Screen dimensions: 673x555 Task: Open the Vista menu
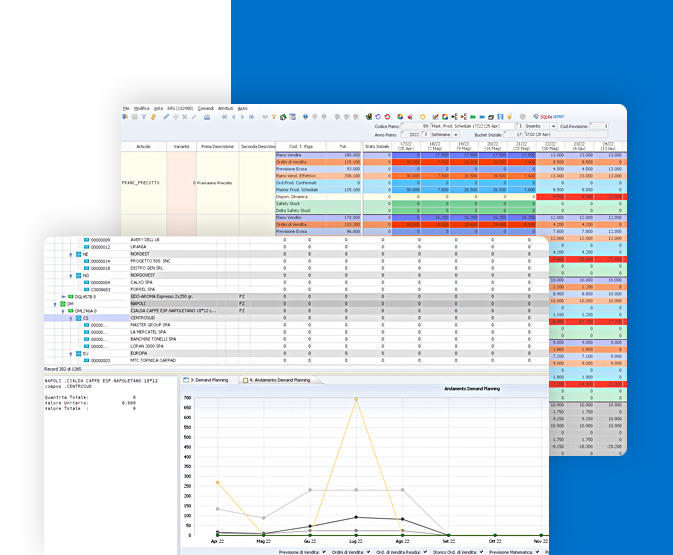pos(158,109)
